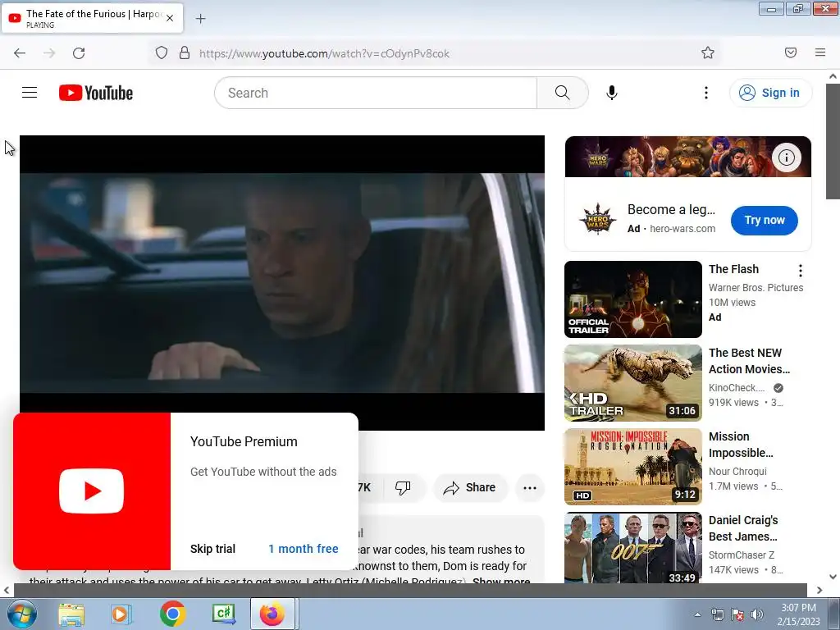Open Firefox application menu

820,52
